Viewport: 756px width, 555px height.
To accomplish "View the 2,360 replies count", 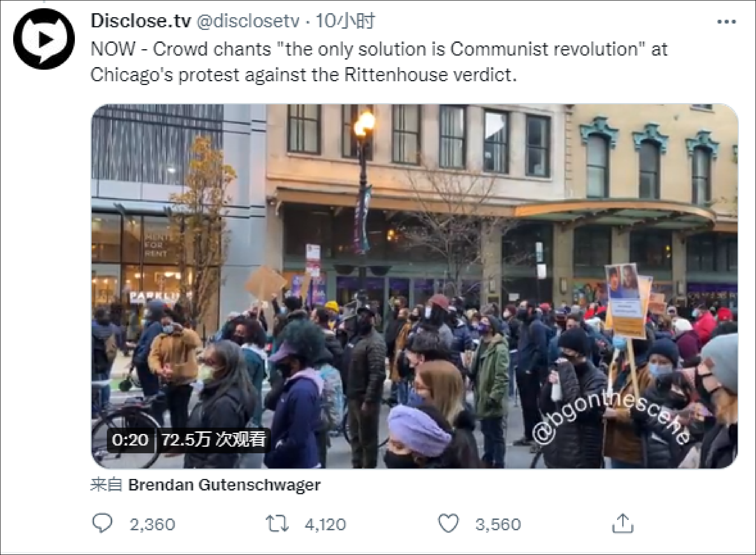I will pos(153,524).
